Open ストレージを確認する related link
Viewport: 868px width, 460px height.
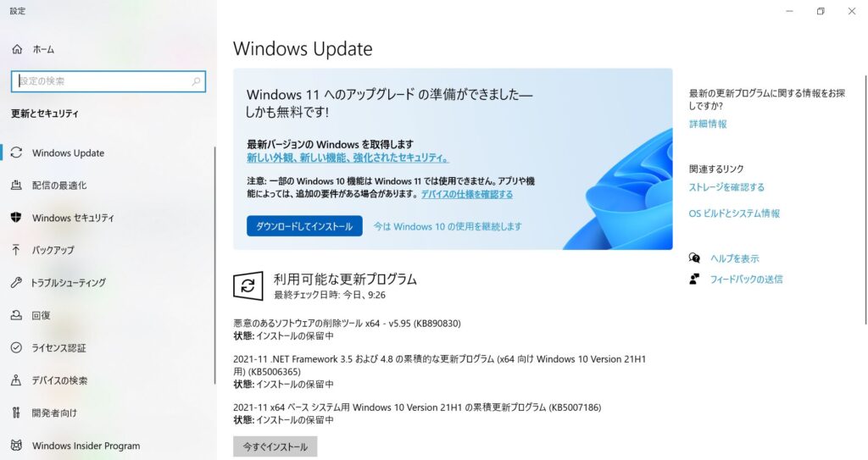point(726,187)
